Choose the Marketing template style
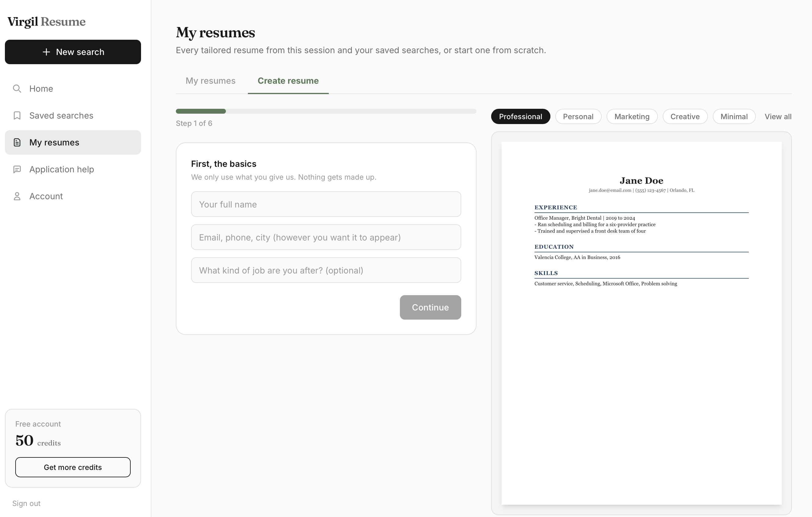Viewport: 812px width, 517px height. tap(632, 116)
